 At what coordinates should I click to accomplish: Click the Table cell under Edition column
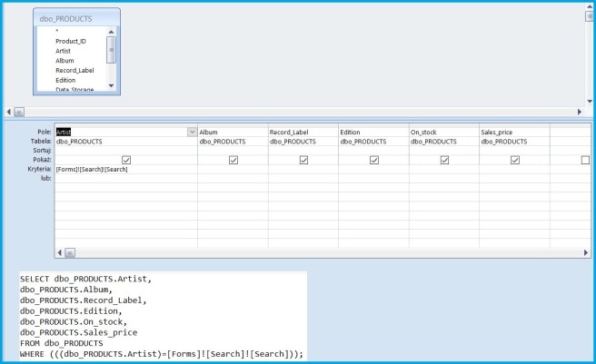(x=372, y=142)
